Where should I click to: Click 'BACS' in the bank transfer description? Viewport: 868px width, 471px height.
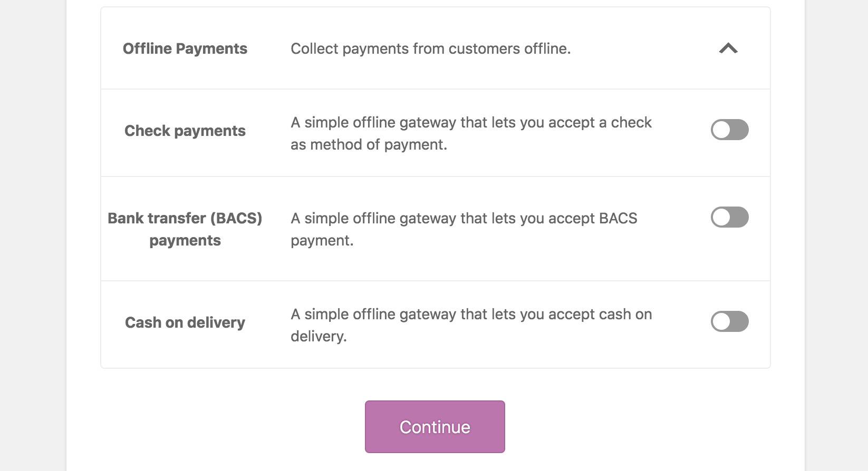[618, 218]
